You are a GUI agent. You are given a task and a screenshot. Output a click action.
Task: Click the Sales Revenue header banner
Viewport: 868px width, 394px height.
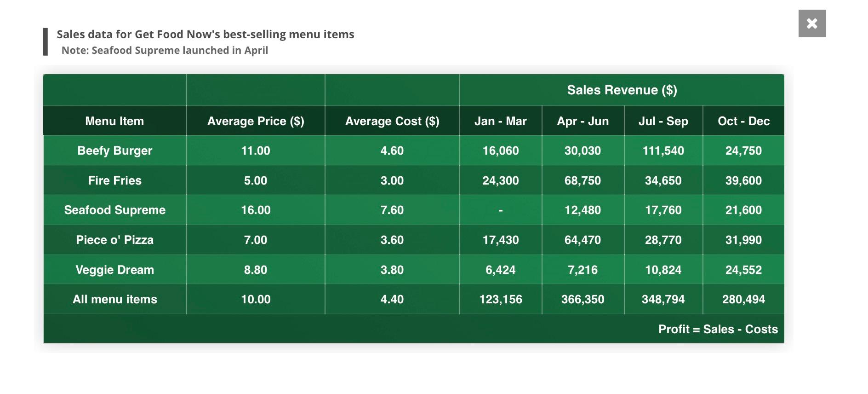pyautogui.click(x=622, y=90)
